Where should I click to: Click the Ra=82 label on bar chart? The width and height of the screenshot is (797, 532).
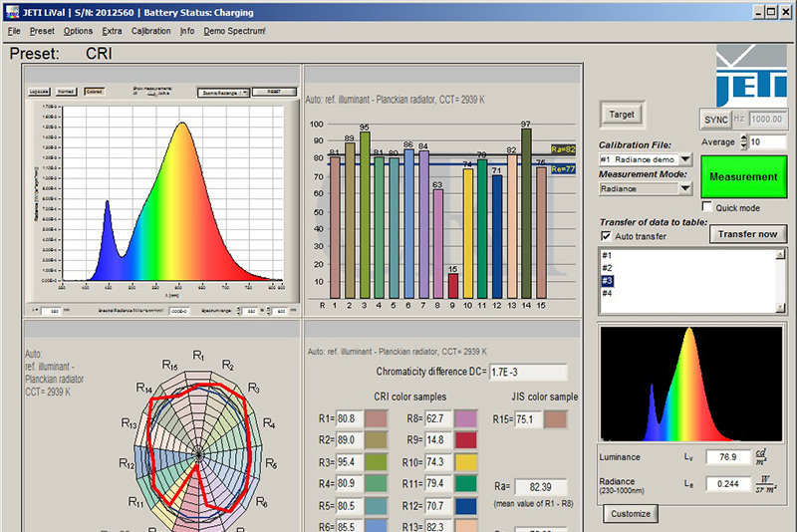click(x=563, y=149)
